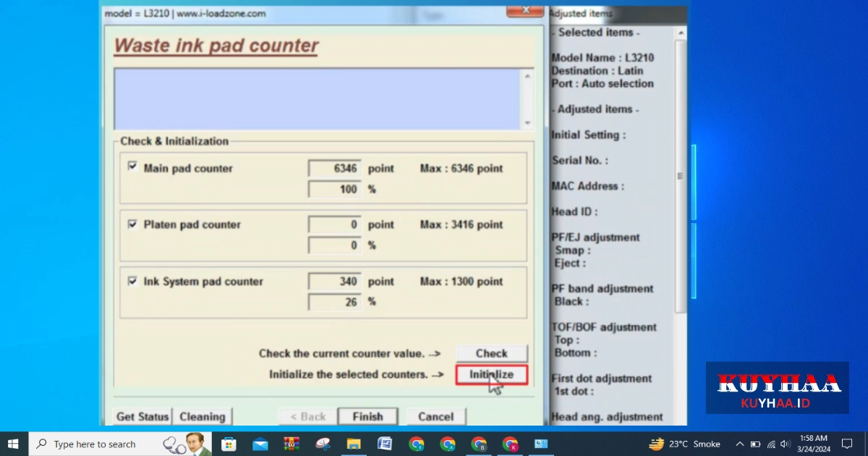Click the Adjusted items panel scrollbar

click(x=680, y=176)
